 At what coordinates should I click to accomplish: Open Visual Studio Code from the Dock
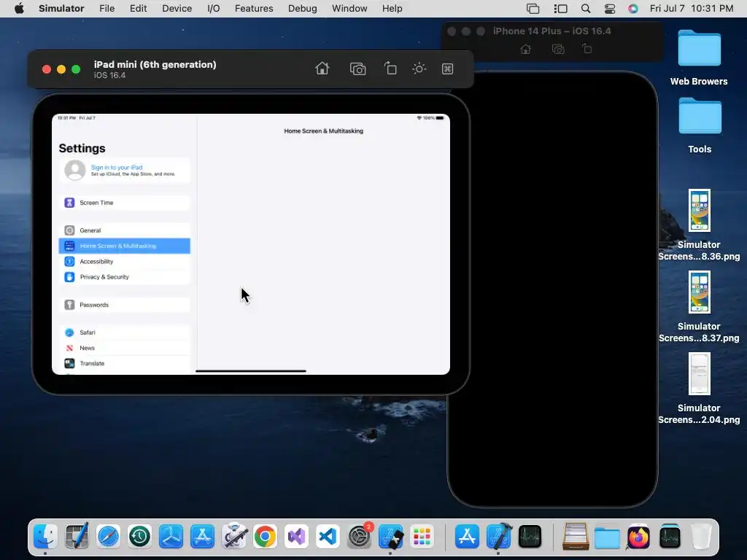pos(328,537)
